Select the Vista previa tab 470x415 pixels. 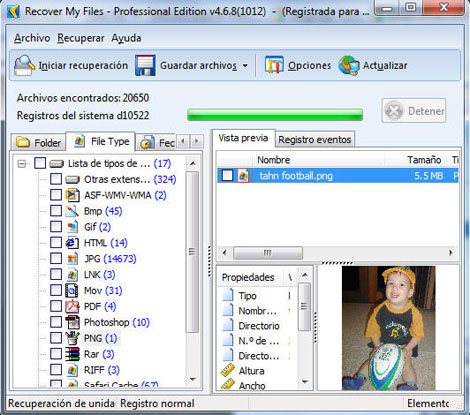243,138
